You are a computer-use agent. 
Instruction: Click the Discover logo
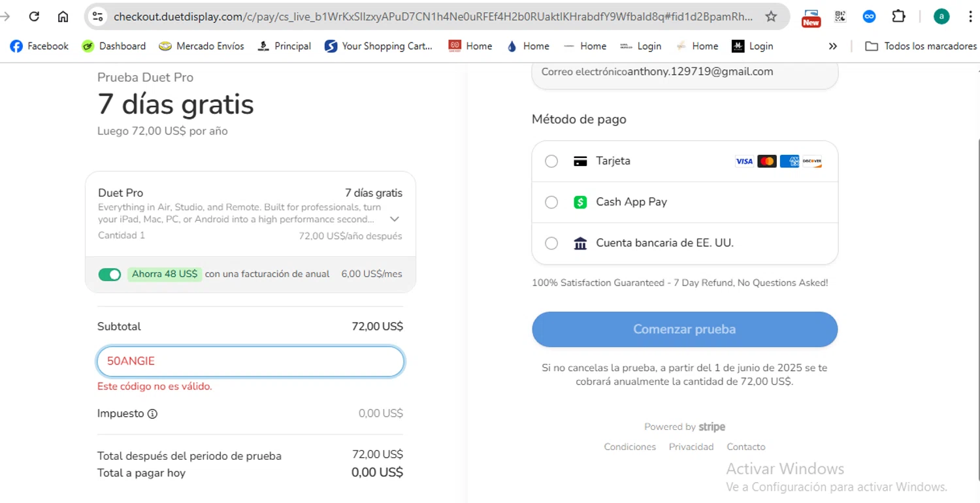pos(812,161)
